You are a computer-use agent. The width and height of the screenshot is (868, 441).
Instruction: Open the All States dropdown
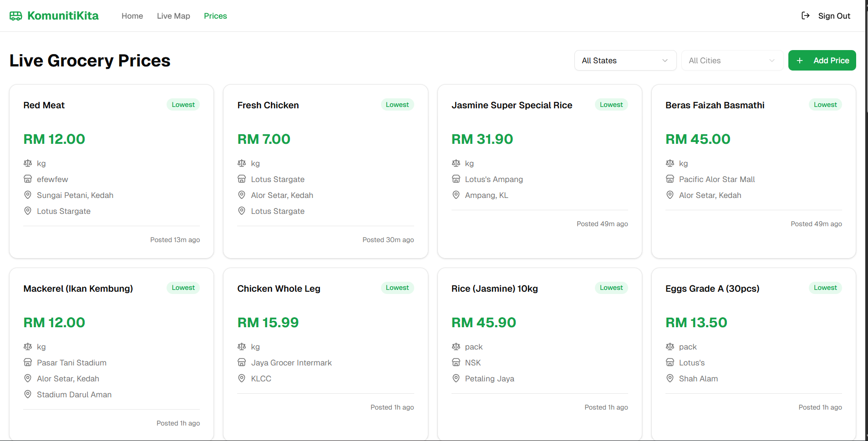[x=619, y=61]
